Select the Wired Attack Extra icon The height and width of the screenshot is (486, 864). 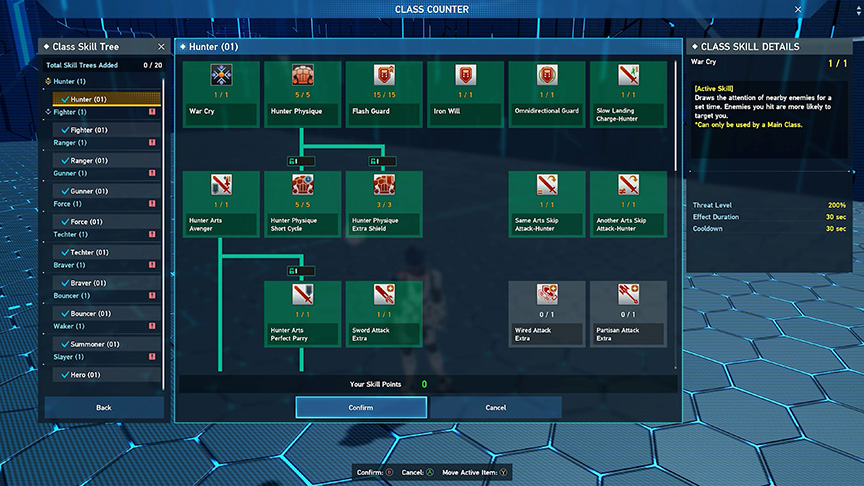[548, 294]
